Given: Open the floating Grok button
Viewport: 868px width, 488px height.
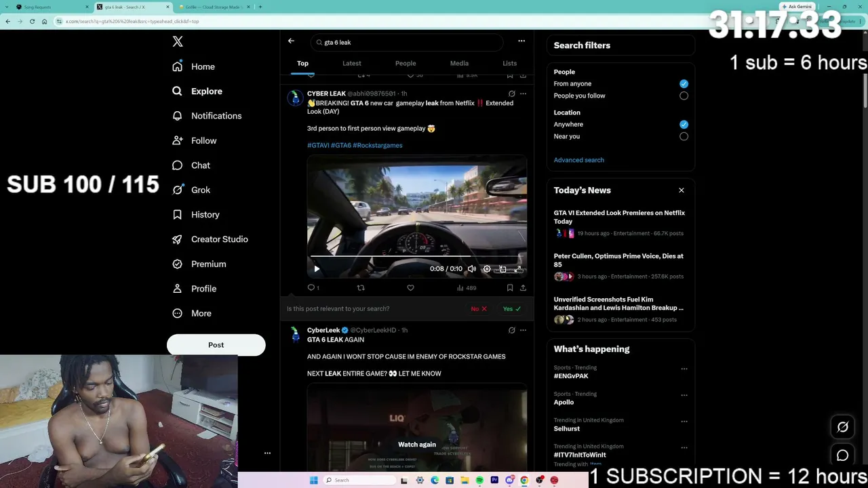Looking at the screenshot, I should pos(843,427).
